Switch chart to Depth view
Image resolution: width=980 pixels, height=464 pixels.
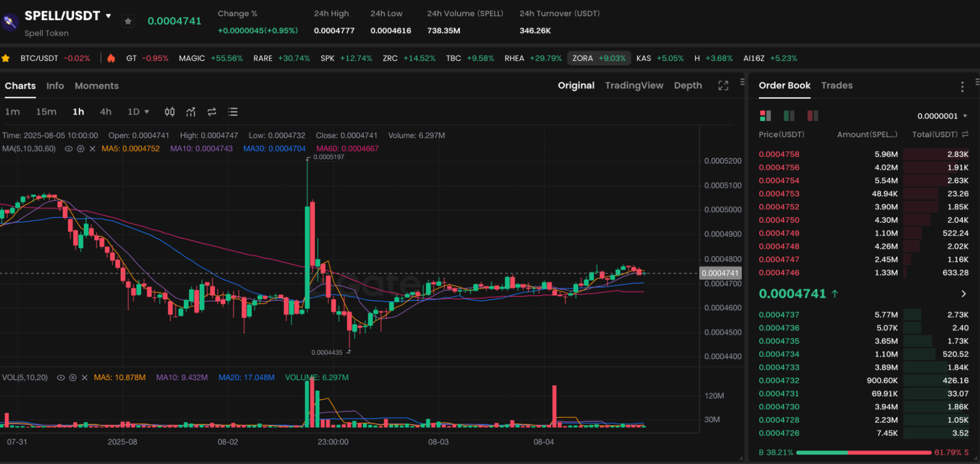[x=688, y=86]
